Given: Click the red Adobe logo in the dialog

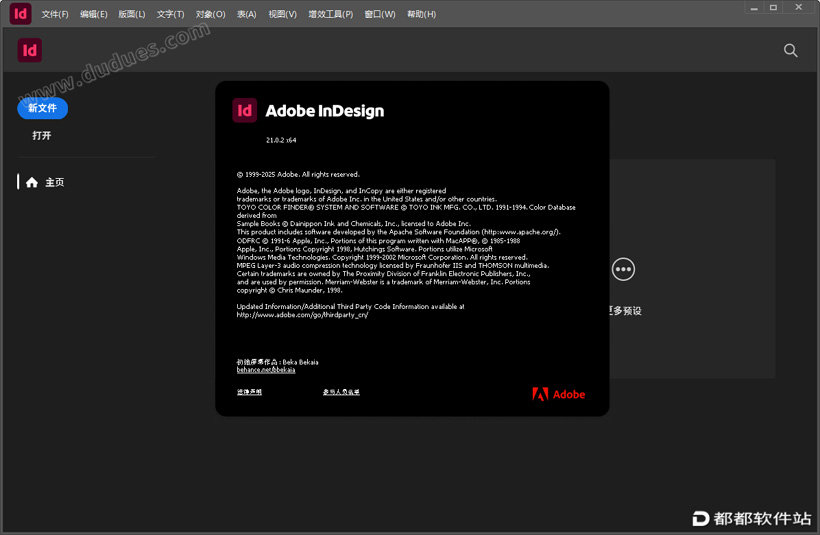Looking at the screenshot, I should coord(559,394).
